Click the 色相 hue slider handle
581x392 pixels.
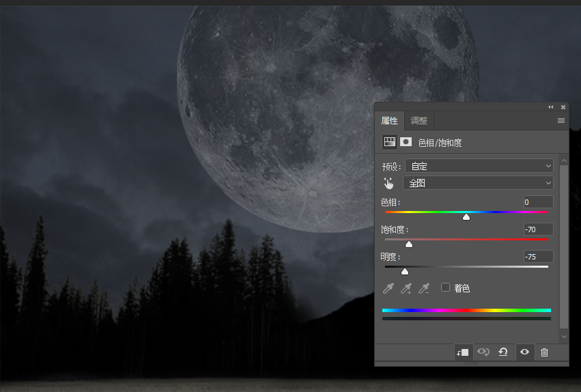466,216
